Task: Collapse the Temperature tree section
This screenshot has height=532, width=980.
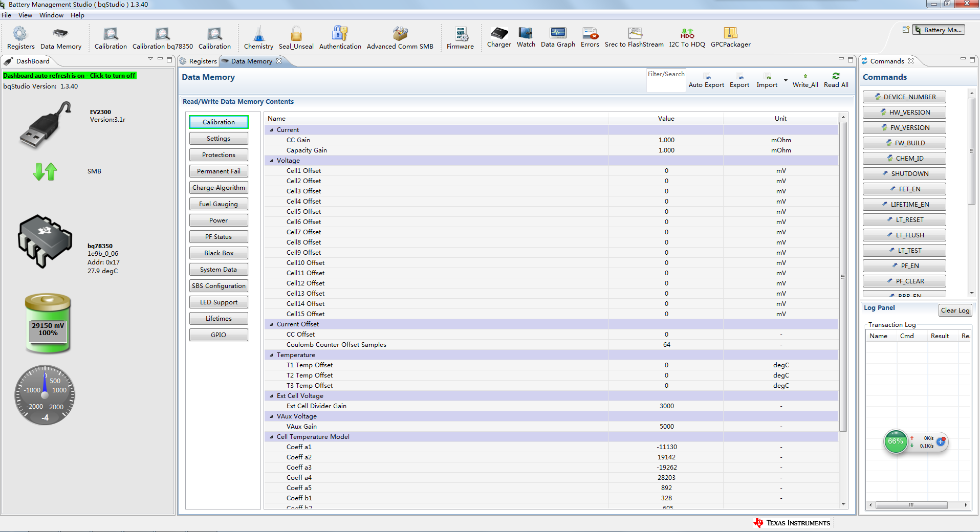Action: [272, 355]
